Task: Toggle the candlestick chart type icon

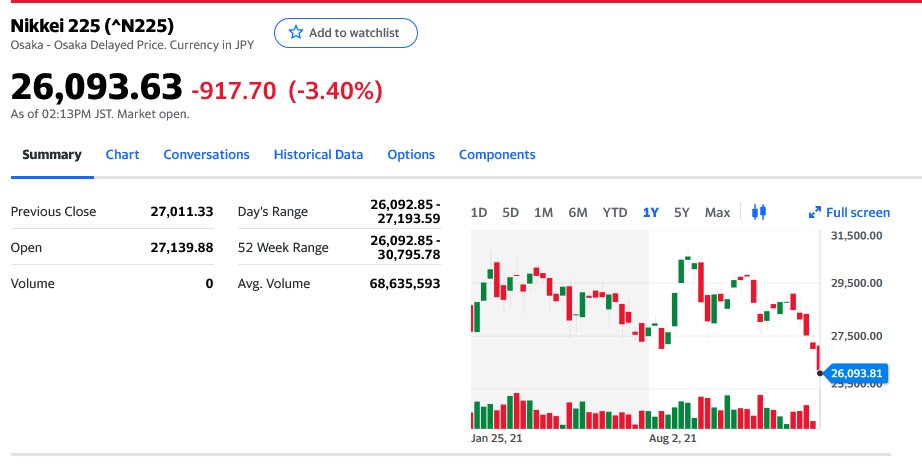Action: click(x=759, y=212)
